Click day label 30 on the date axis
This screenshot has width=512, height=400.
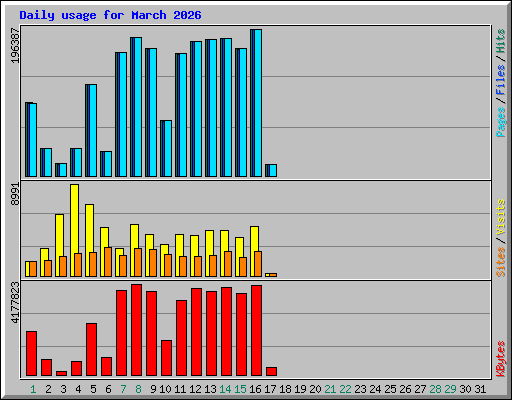pyautogui.click(x=465, y=389)
